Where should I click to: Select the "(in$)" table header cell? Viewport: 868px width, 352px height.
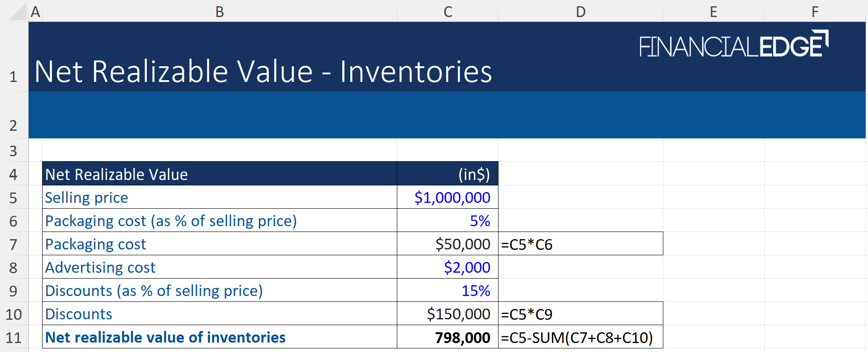pos(447,174)
